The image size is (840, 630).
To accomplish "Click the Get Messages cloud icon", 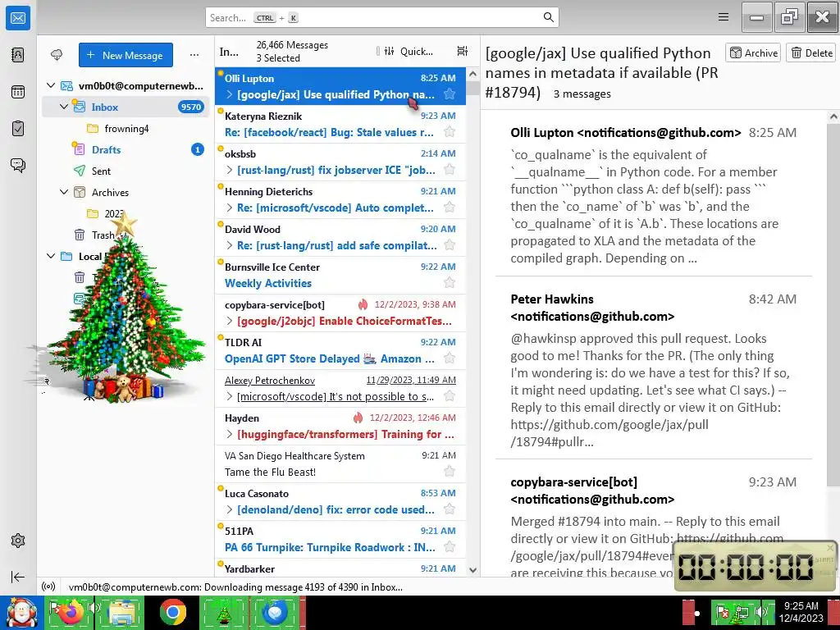I will pyautogui.click(x=57, y=55).
